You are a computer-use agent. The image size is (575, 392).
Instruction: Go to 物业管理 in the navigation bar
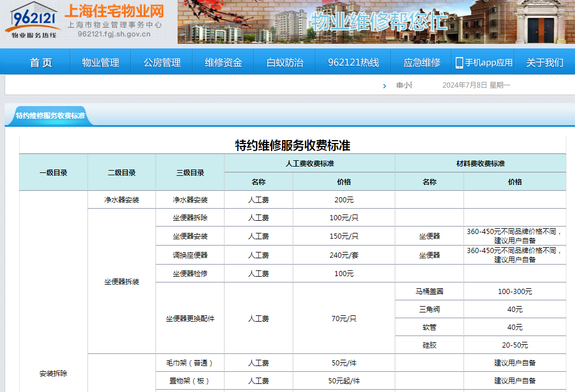coord(100,63)
